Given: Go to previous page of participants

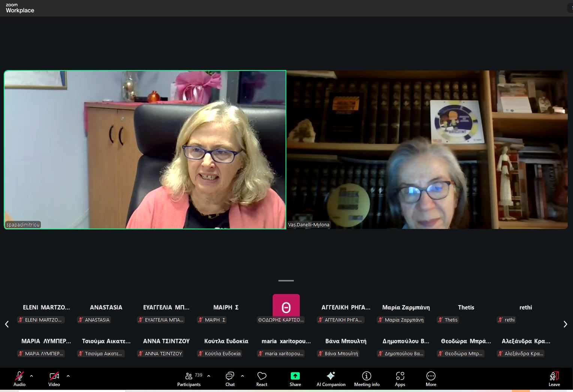Looking at the screenshot, I should point(7,324).
